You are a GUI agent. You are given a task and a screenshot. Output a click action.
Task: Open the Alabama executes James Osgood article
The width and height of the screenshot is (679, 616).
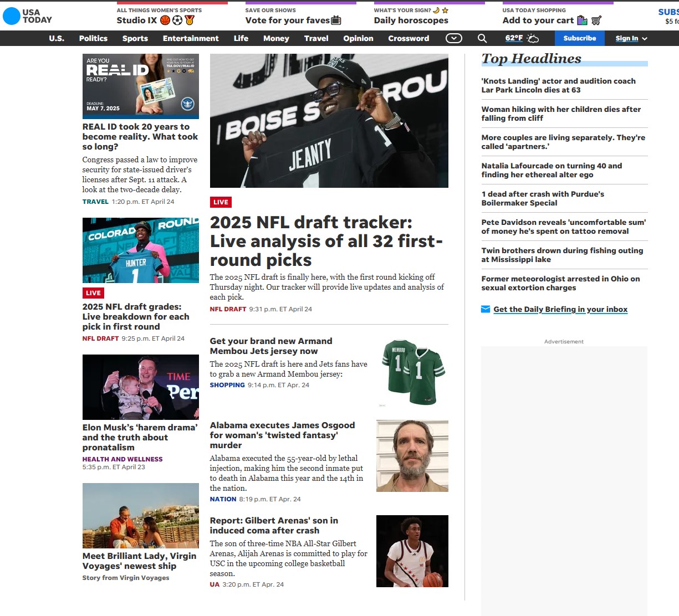282,435
